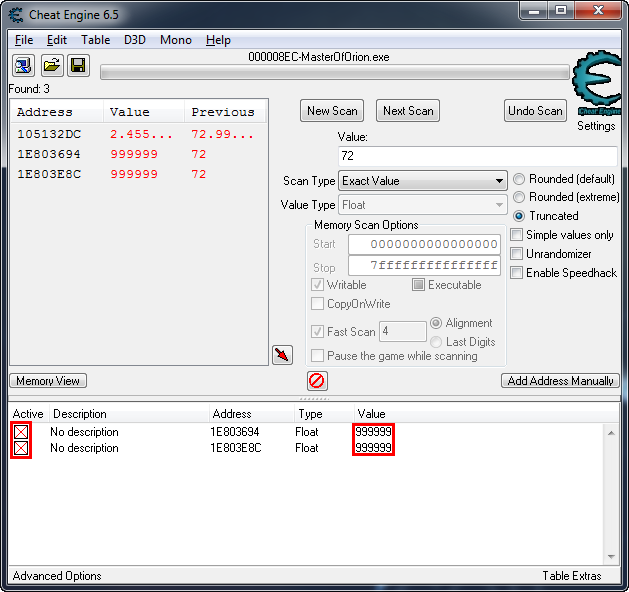
Task: Toggle the Executable checkbox
Action: pos(418,285)
